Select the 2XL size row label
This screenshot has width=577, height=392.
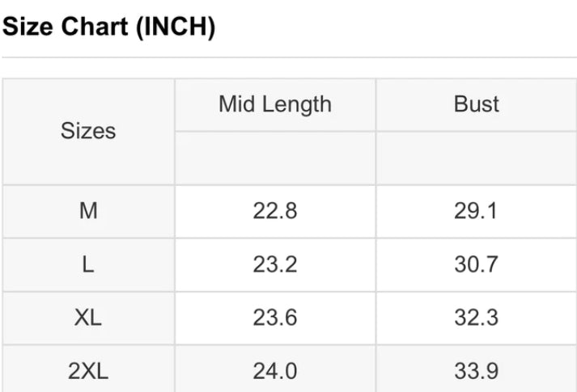[88, 370]
